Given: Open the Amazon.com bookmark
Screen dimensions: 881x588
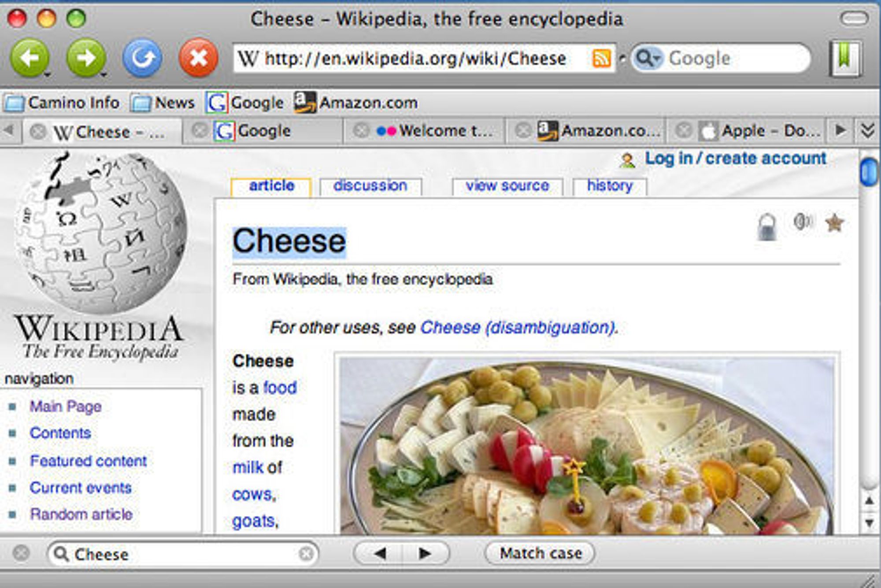Looking at the screenshot, I should [356, 103].
